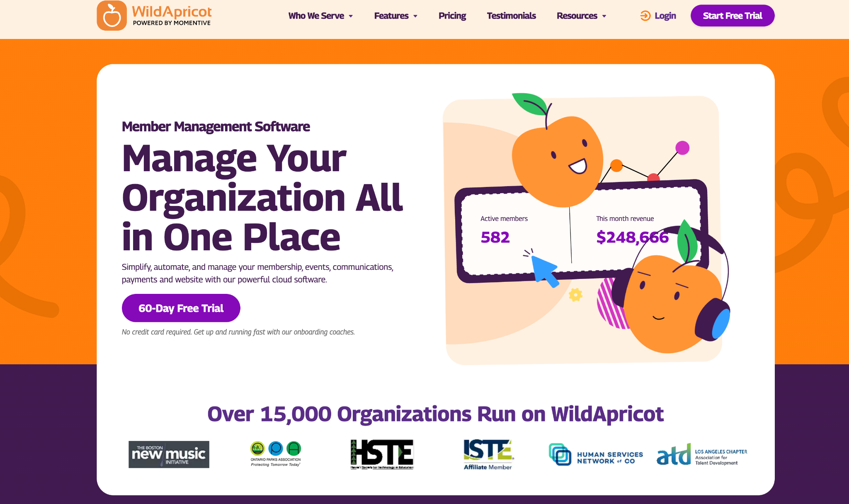Click the WildApricot Powered by Momentive wordmark

click(172, 15)
